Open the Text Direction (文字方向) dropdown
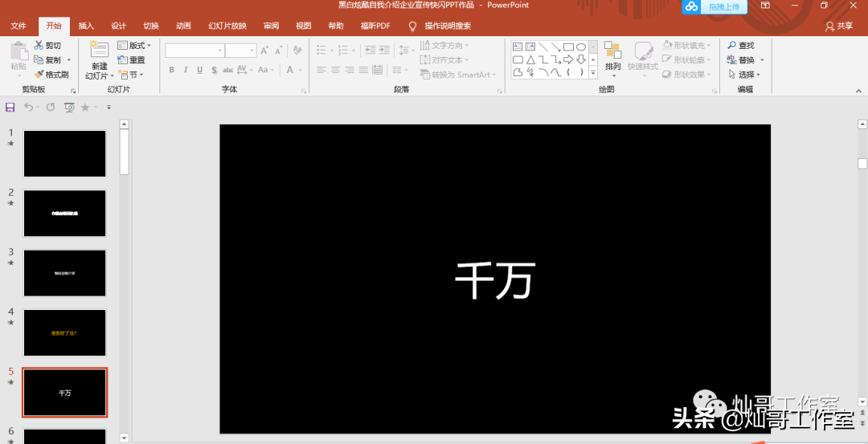868x444 pixels. point(444,45)
